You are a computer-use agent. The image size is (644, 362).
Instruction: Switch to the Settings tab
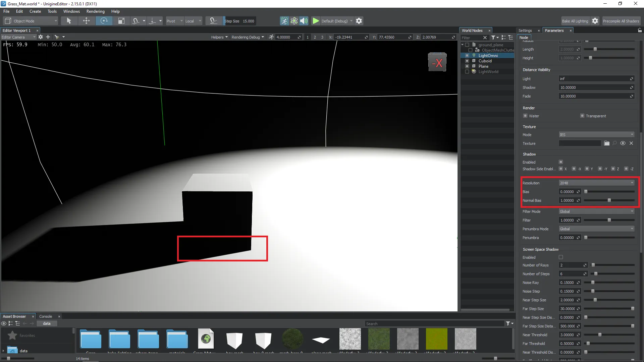point(525,30)
